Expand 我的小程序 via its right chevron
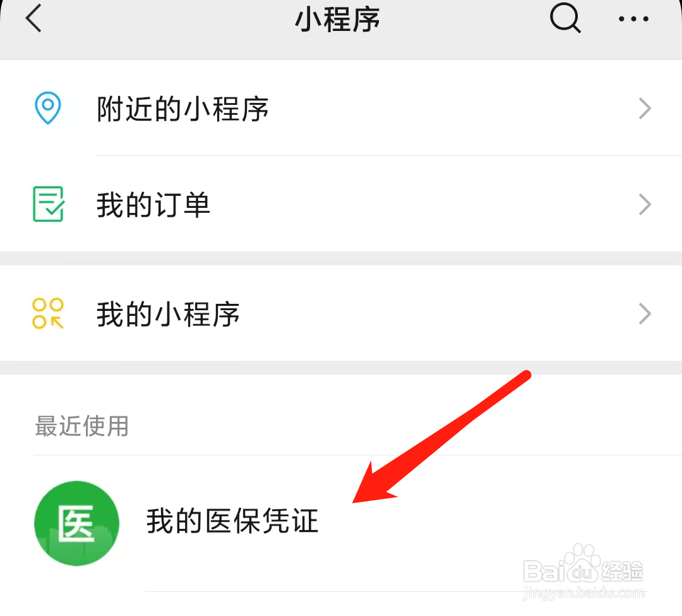 (645, 313)
